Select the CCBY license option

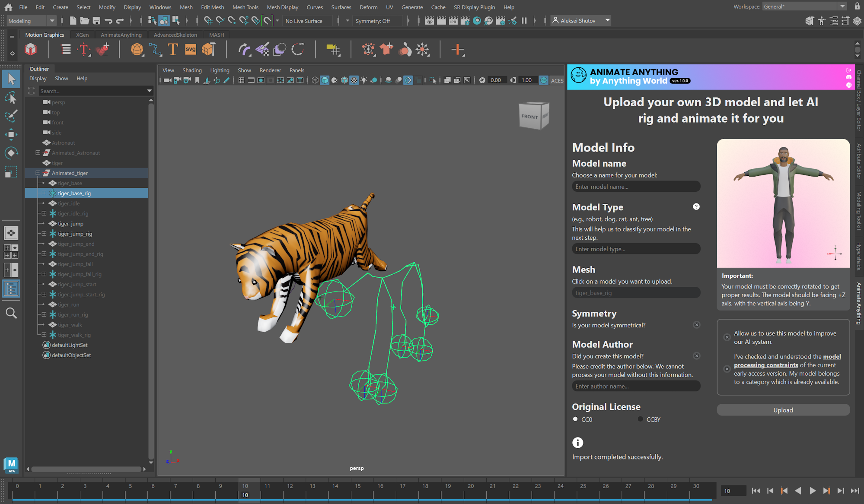[640, 419]
